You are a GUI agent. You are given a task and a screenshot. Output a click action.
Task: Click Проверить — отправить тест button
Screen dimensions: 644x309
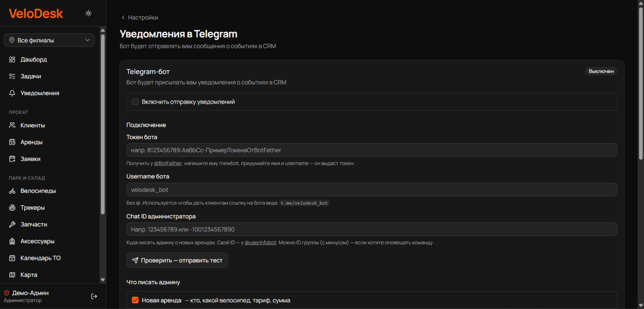coord(177,260)
